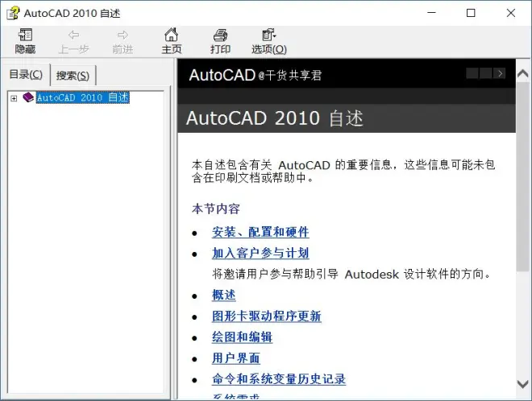
Task: Click the 本节内容 heading text
Action: pos(216,209)
